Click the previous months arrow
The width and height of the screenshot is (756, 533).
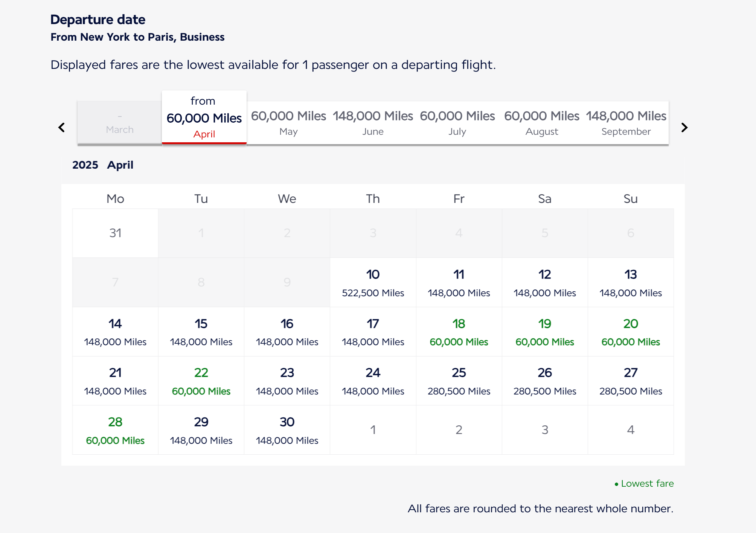coord(62,128)
